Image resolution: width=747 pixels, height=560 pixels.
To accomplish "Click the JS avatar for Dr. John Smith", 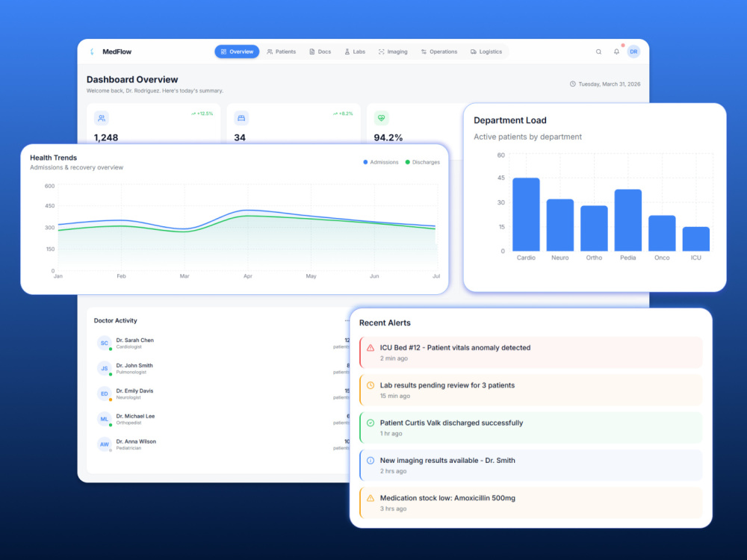I will (105, 368).
